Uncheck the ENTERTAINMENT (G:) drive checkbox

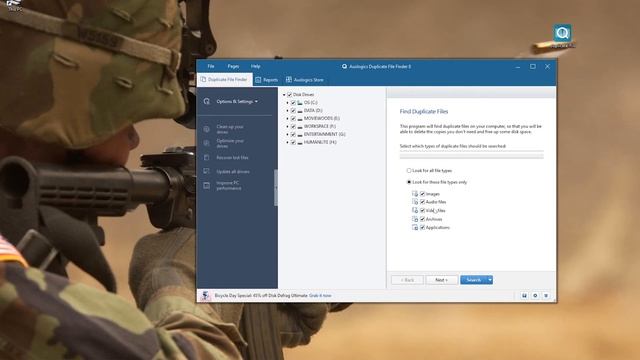pyautogui.click(x=293, y=134)
